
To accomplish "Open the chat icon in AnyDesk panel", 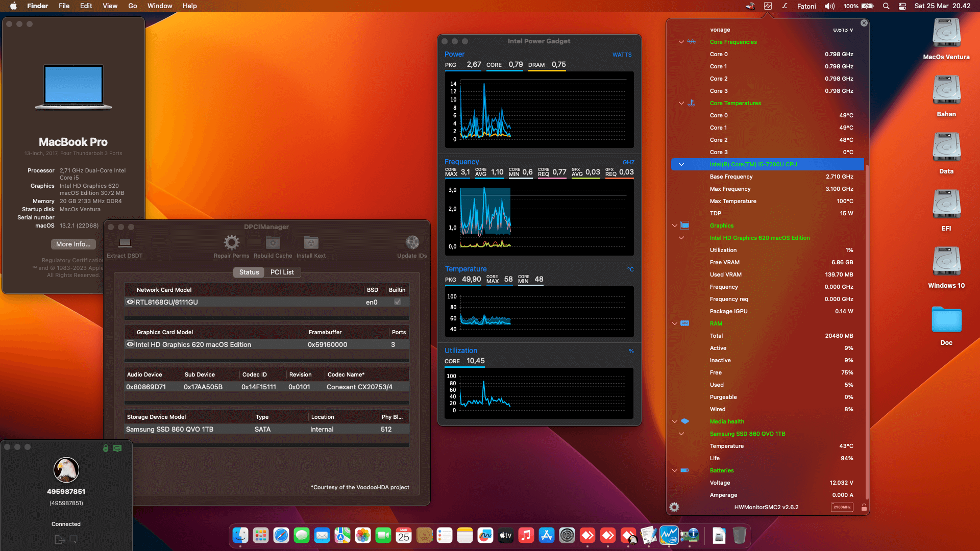I will (73, 539).
